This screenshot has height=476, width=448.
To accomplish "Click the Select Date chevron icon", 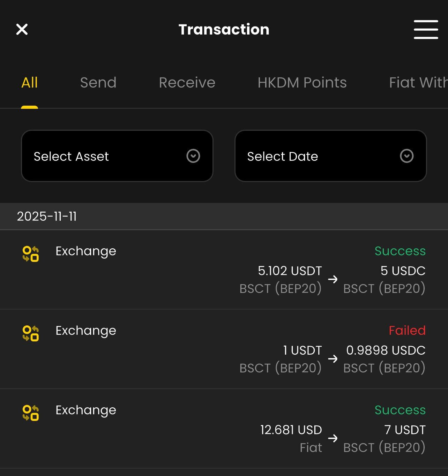I will [x=406, y=156].
